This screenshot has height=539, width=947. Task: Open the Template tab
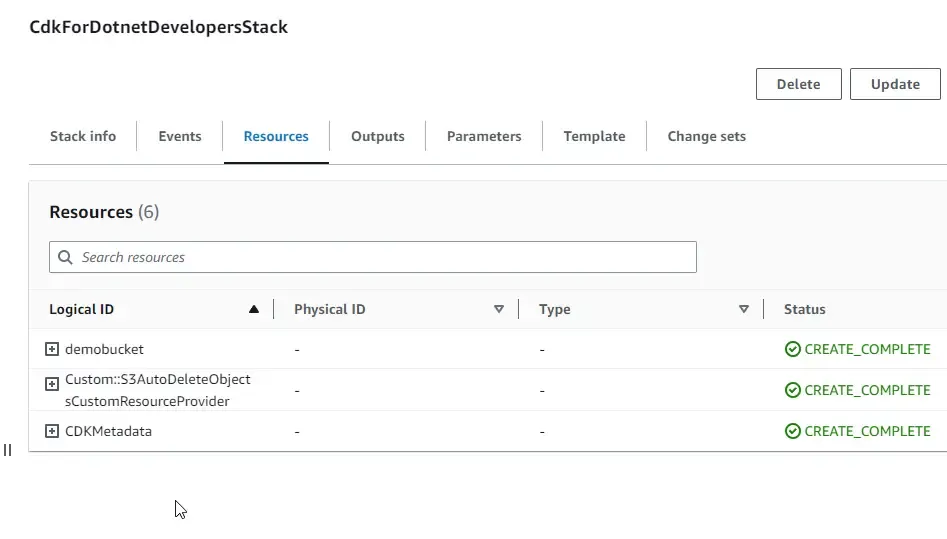click(594, 137)
